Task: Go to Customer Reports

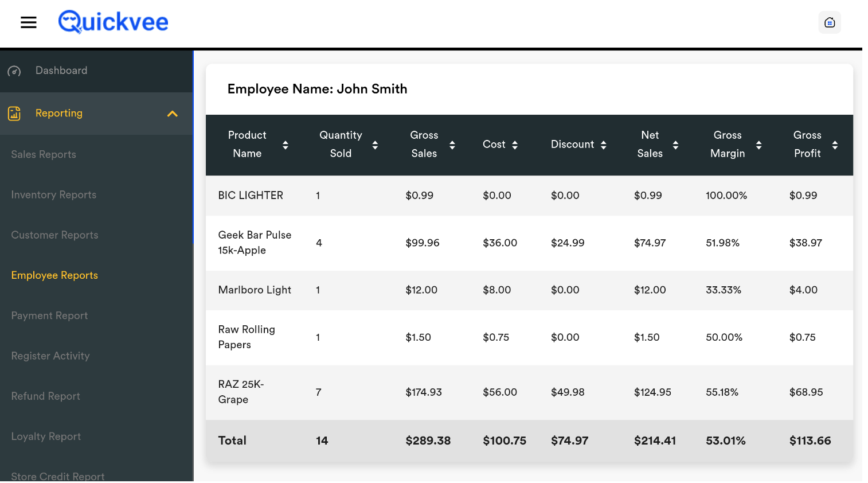Action: tap(54, 235)
